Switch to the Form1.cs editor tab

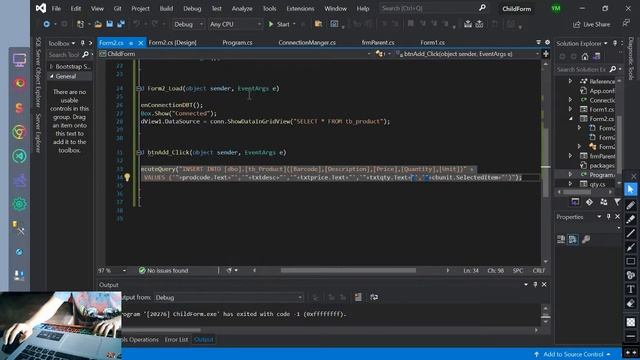(432, 42)
